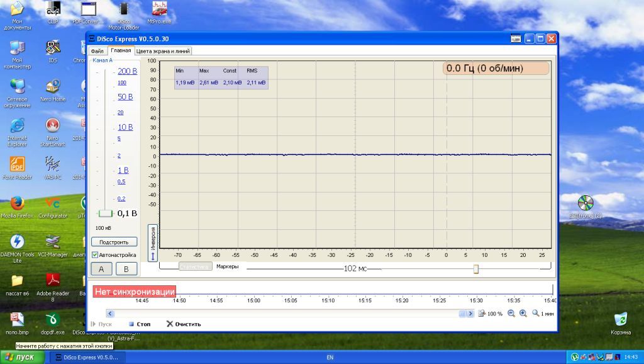Image resolution: width=644 pixels, height=364 pixels.
Task: Select the VAS PC desktop icon
Action: (x=53, y=168)
